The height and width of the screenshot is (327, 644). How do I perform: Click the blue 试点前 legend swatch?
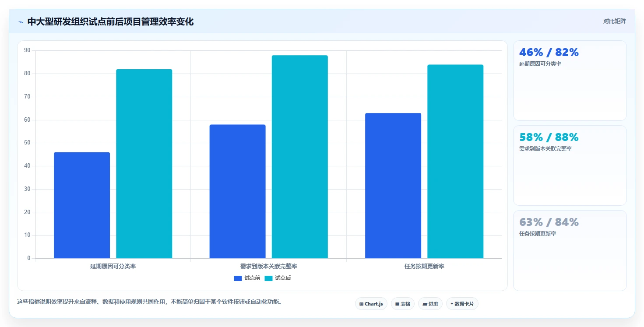[238, 278]
